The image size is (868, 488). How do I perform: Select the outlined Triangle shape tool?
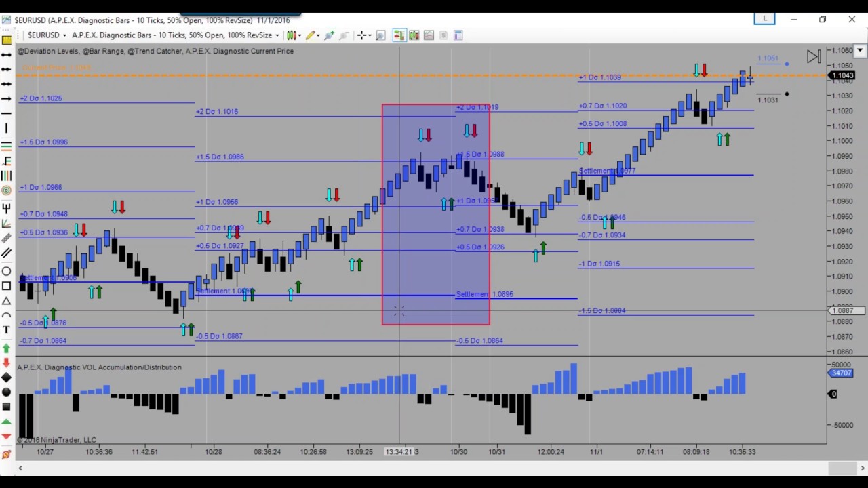pyautogui.click(x=6, y=300)
